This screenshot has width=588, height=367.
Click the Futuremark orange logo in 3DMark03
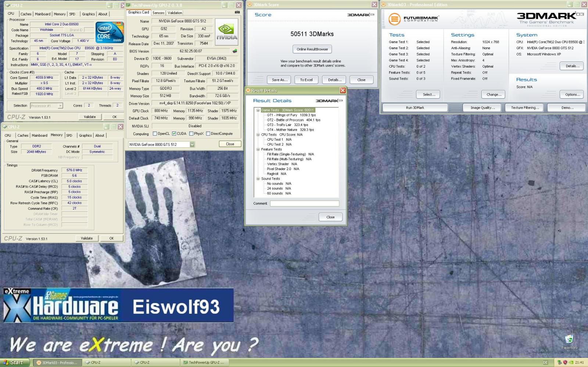point(394,19)
